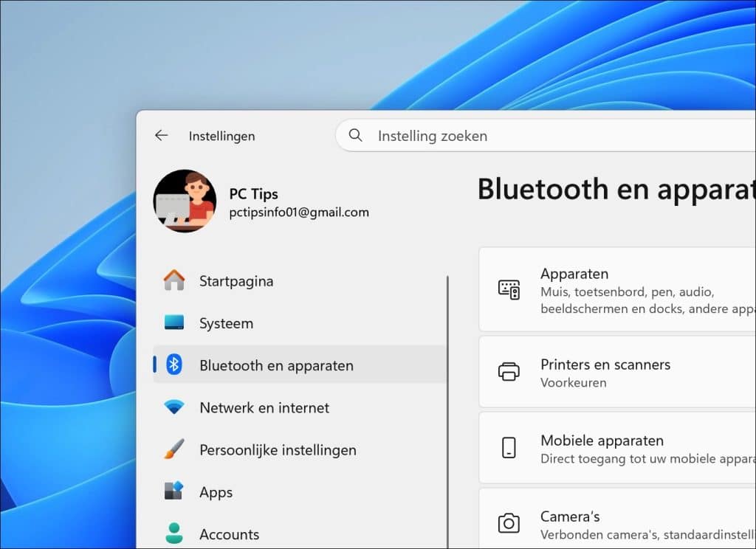The width and height of the screenshot is (756, 549).
Task: Click the home icon next to Startpagina
Action: click(x=173, y=280)
